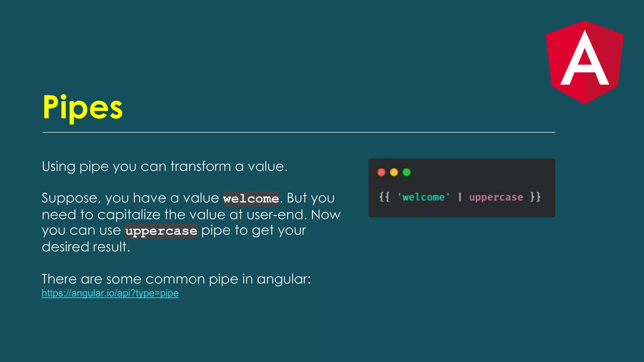Viewport: 644px width, 362px height.
Task: Click the closing double curly braces
Action: tap(535, 197)
